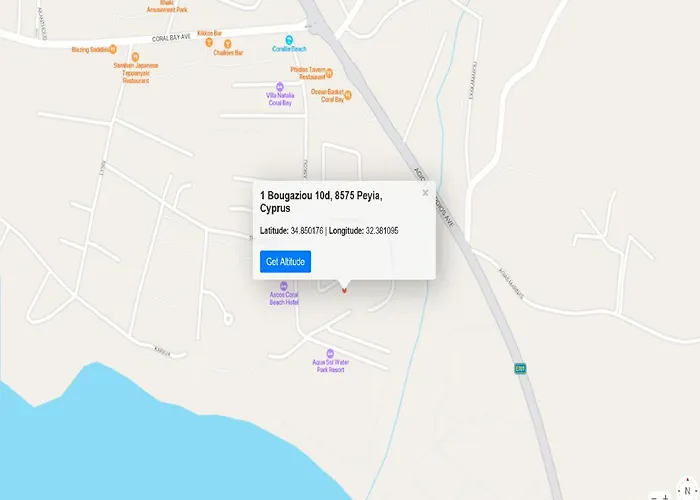Zoom out with the minus button
The width and height of the screenshot is (700, 500).
pos(654,495)
